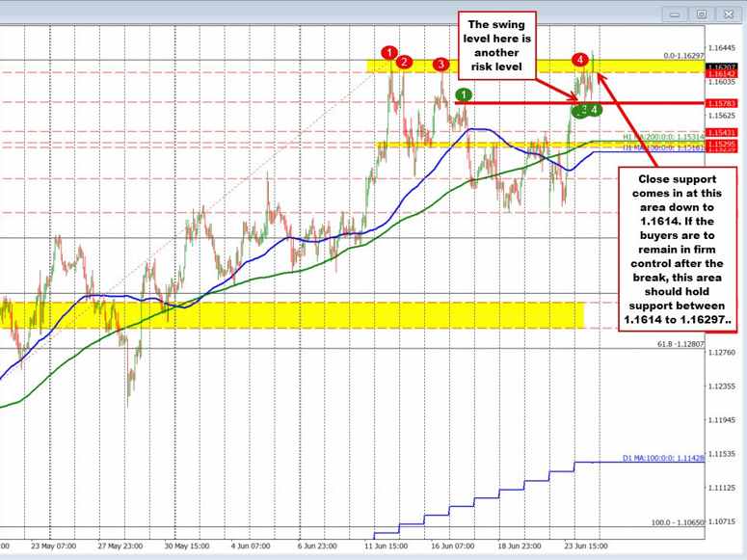Click the 30 May 15:00 time label

coord(187,546)
